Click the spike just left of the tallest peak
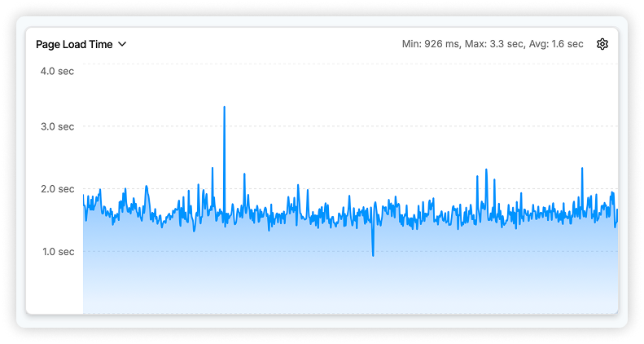644x344 pixels. (x=212, y=169)
